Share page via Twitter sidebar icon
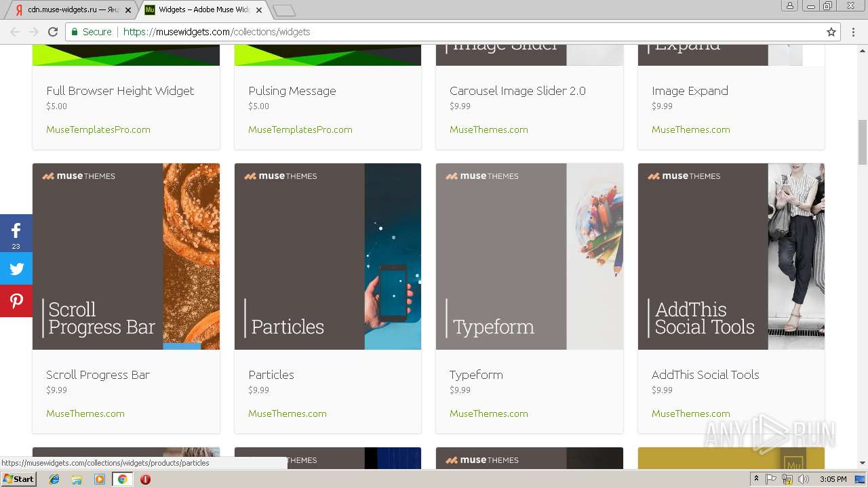The width and height of the screenshot is (868, 488). [x=16, y=268]
